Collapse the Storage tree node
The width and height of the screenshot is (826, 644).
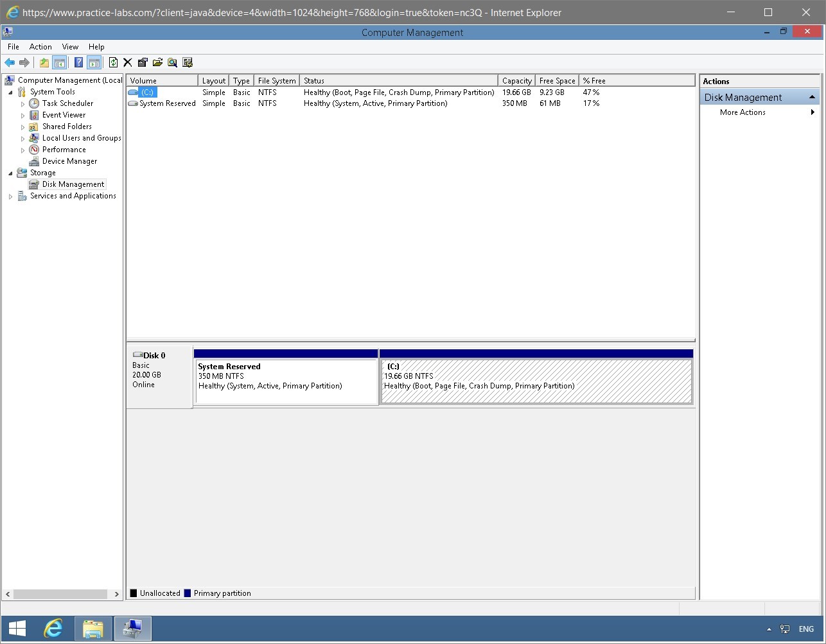click(x=9, y=173)
